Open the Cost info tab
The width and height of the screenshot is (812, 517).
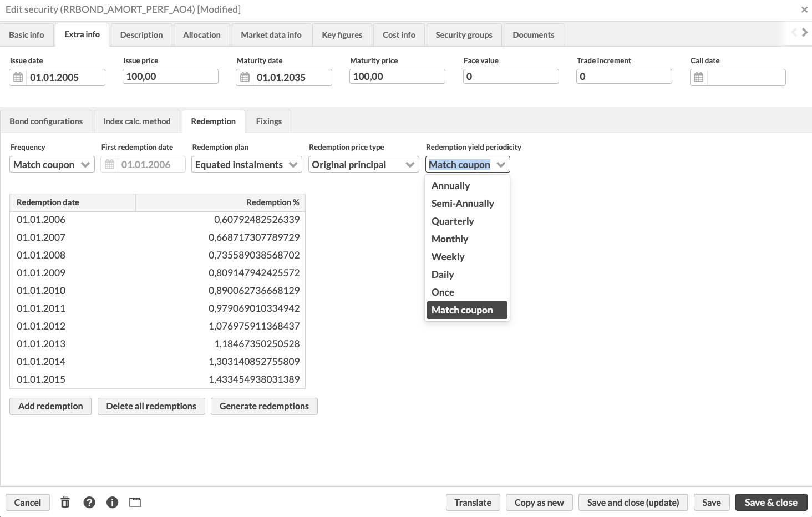(399, 34)
